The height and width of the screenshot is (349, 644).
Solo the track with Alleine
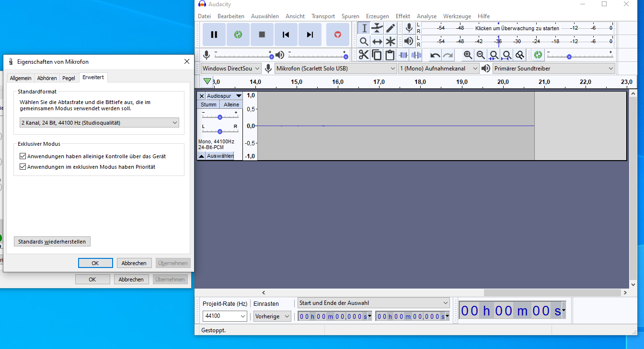(x=231, y=105)
